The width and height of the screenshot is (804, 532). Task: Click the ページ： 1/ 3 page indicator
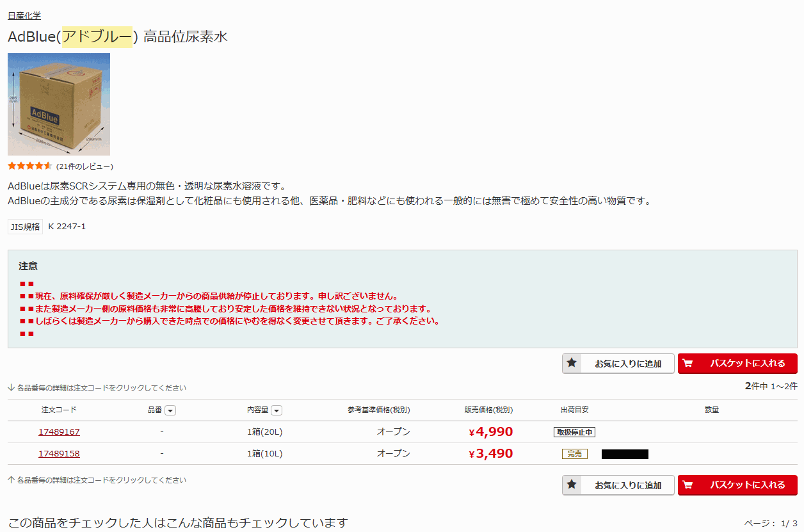pyautogui.click(x=771, y=523)
